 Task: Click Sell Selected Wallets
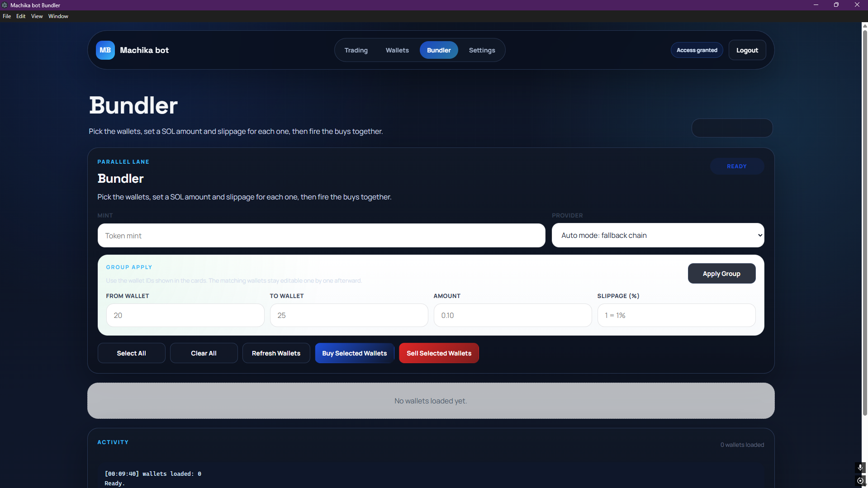(x=439, y=353)
